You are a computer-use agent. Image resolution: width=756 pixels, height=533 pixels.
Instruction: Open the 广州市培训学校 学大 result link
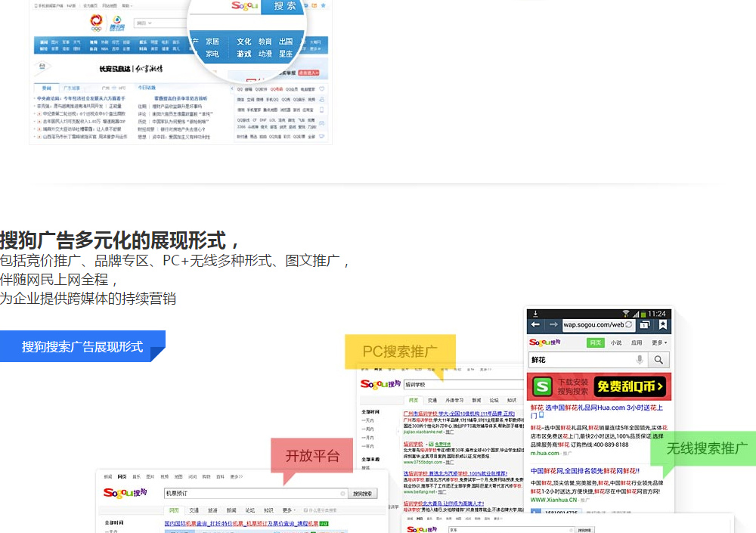(459, 414)
